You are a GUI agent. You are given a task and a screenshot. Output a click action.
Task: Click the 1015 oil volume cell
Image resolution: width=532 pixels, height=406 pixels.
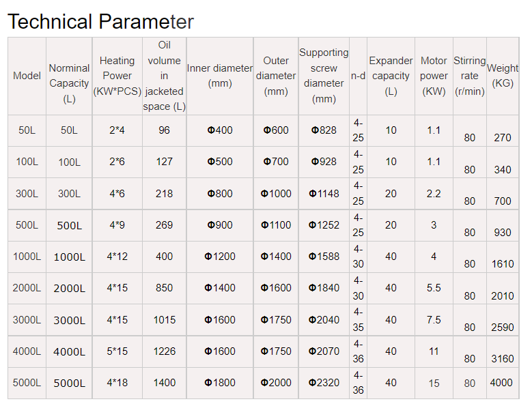164,319
